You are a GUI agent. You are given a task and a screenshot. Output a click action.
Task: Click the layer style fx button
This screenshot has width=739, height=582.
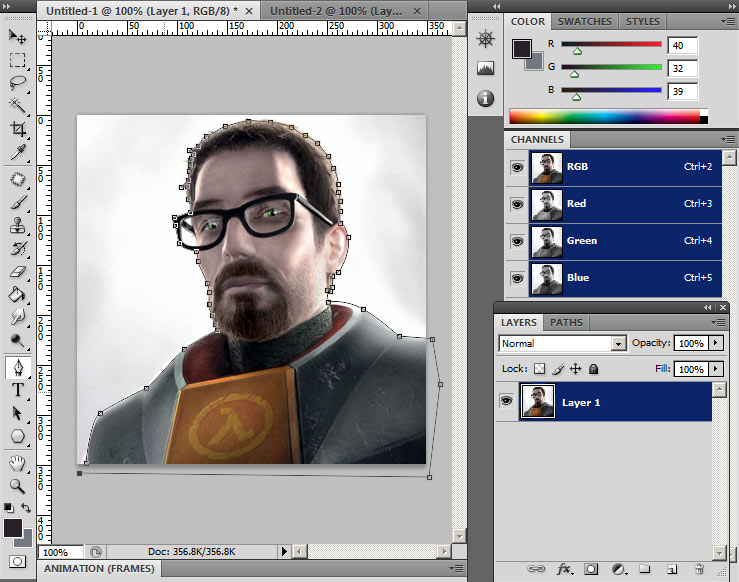pos(565,569)
